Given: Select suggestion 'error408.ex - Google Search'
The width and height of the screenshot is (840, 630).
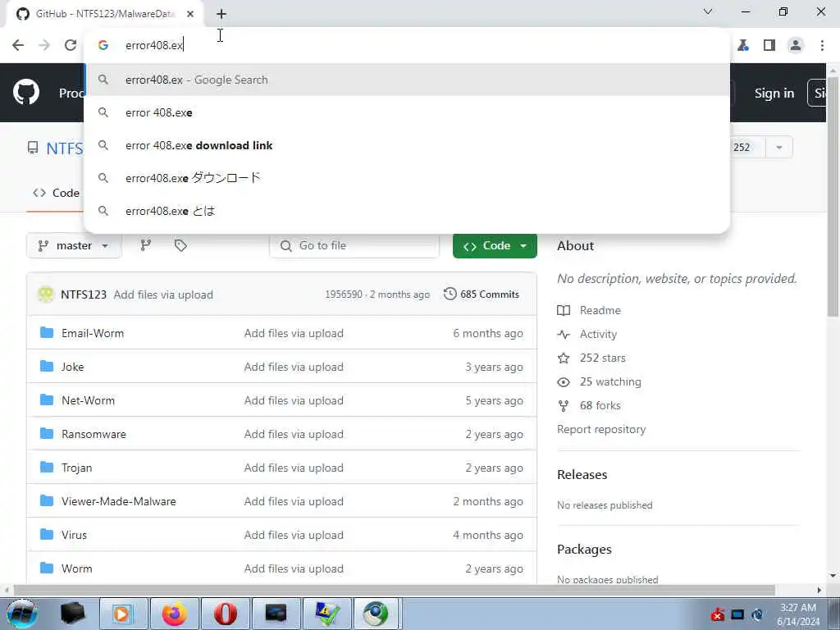Looking at the screenshot, I should pyautogui.click(x=407, y=80).
